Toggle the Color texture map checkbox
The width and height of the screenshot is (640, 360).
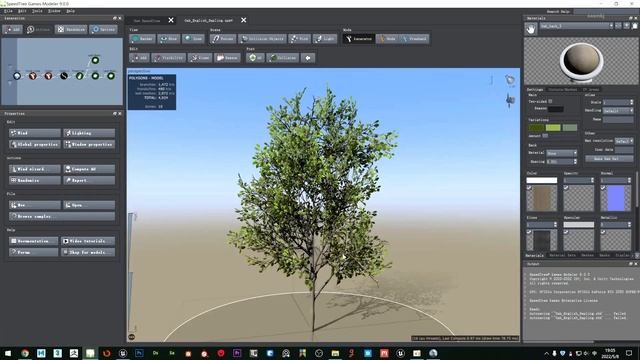(529, 188)
